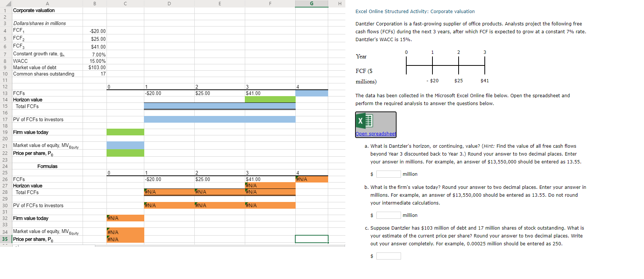The width and height of the screenshot is (644, 279).
Task: Select the 'Constant growth rate' label cell
Action: [x=47, y=54]
